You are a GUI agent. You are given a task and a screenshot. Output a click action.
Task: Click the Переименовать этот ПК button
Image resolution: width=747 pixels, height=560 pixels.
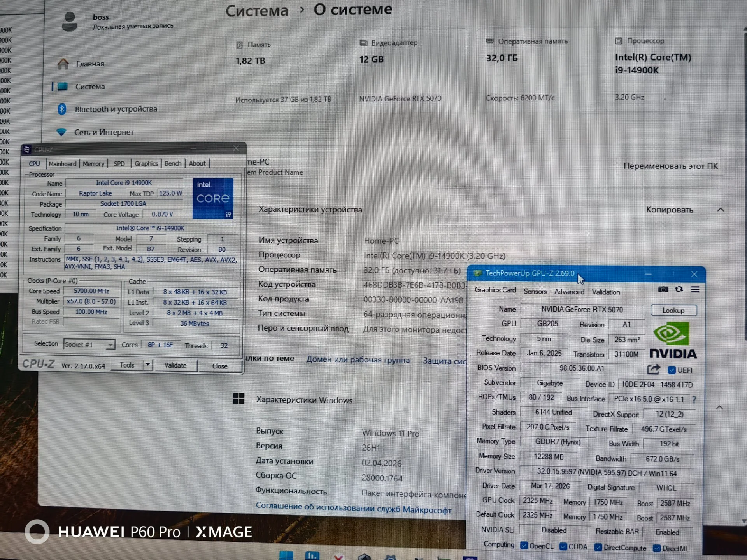point(671,166)
